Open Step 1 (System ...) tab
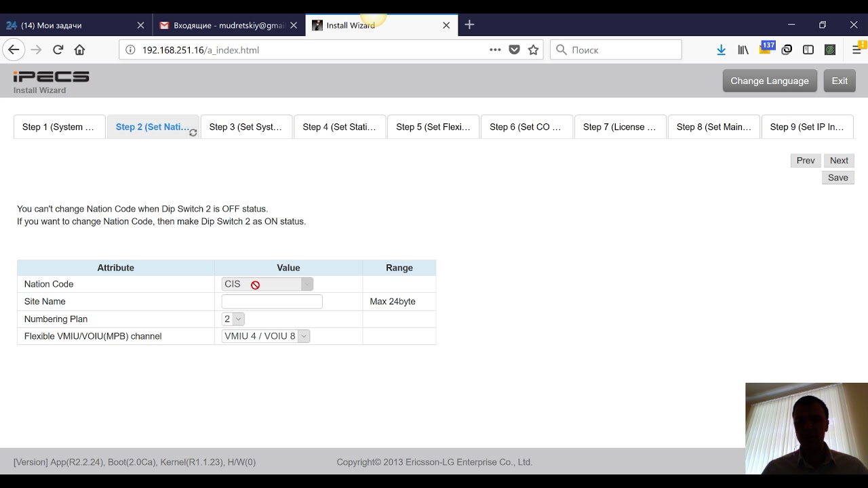868x488 pixels. pos(60,127)
